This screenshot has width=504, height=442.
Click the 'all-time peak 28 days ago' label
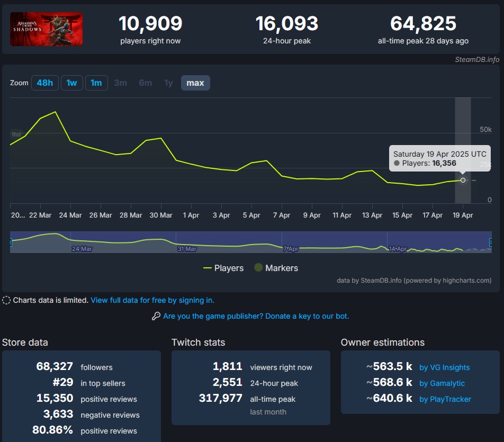click(x=423, y=41)
